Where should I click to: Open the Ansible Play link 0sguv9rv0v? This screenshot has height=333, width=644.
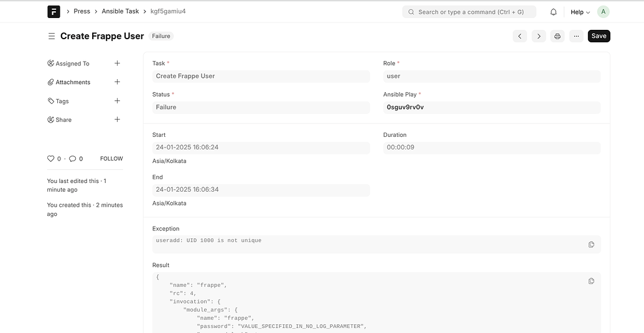(x=405, y=107)
